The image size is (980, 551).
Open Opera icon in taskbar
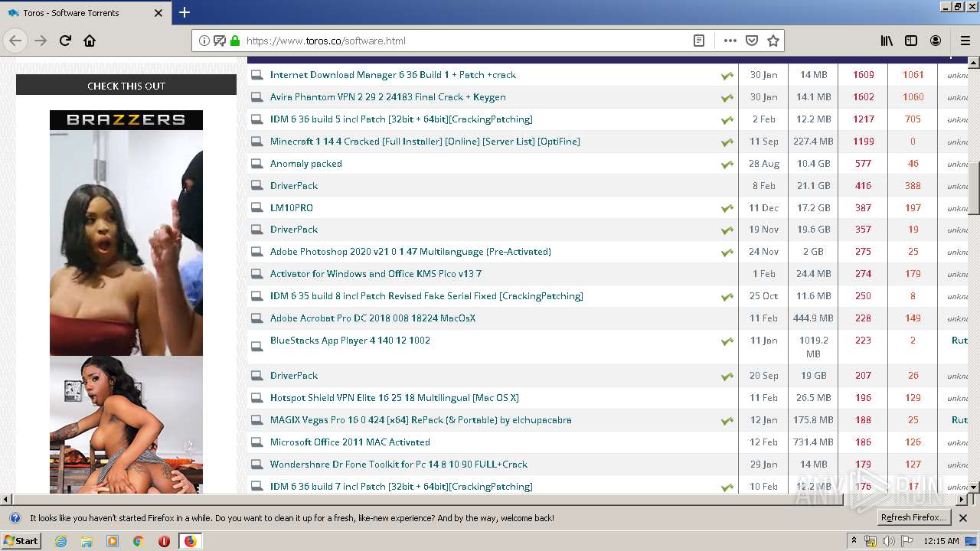[164, 541]
